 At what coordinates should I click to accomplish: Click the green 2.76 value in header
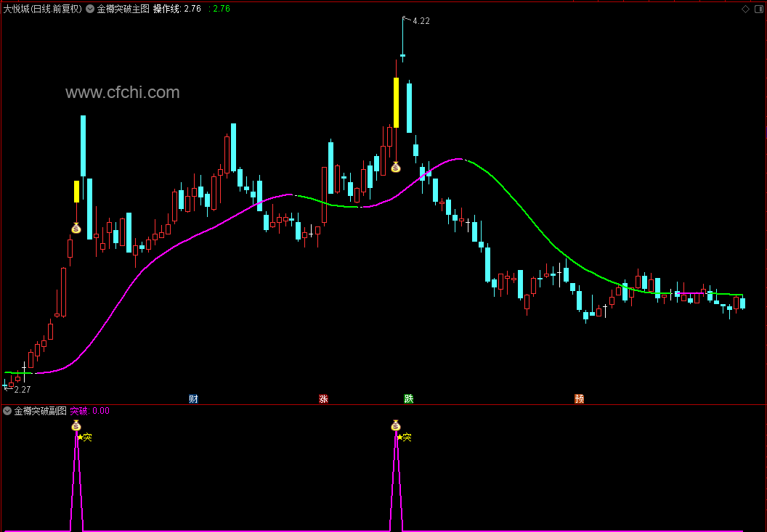tap(219, 9)
